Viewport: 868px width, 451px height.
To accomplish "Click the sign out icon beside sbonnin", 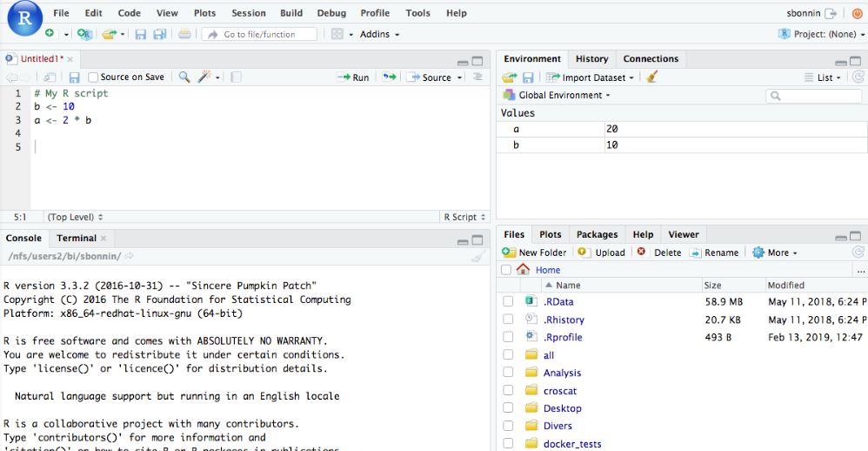I will tap(831, 13).
